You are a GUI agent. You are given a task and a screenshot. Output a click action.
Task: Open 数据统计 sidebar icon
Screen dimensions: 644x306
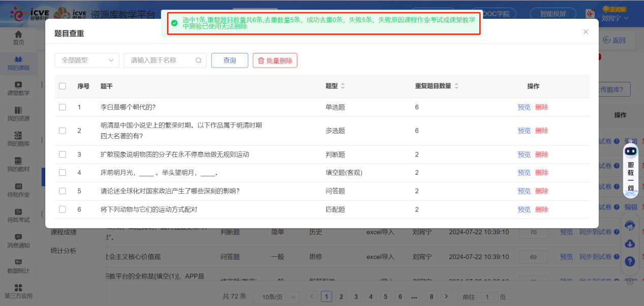18,263
